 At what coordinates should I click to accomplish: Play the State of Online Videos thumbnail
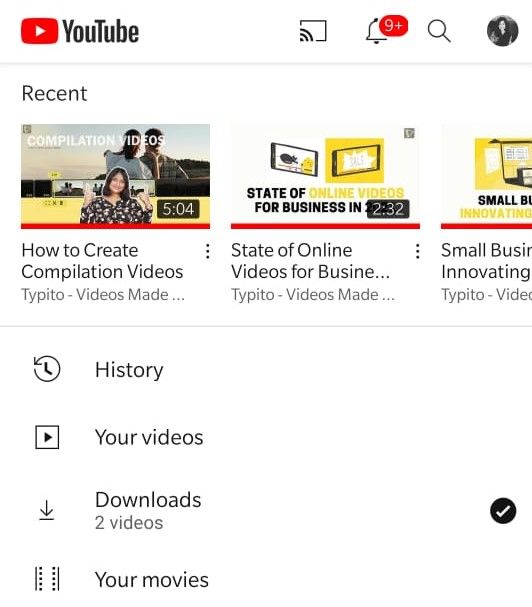[x=325, y=177]
